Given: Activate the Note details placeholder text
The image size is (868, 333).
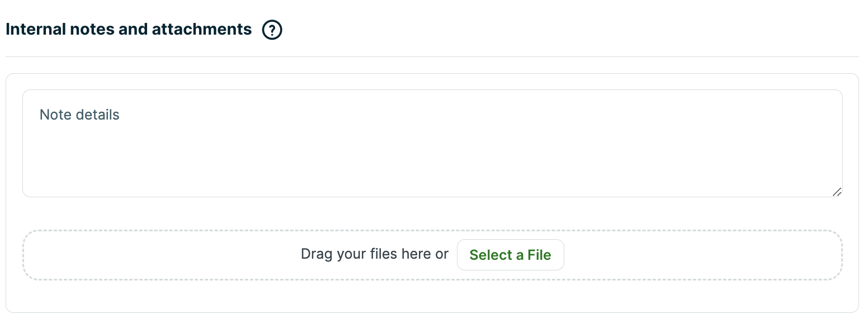Looking at the screenshot, I should [x=79, y=115].
